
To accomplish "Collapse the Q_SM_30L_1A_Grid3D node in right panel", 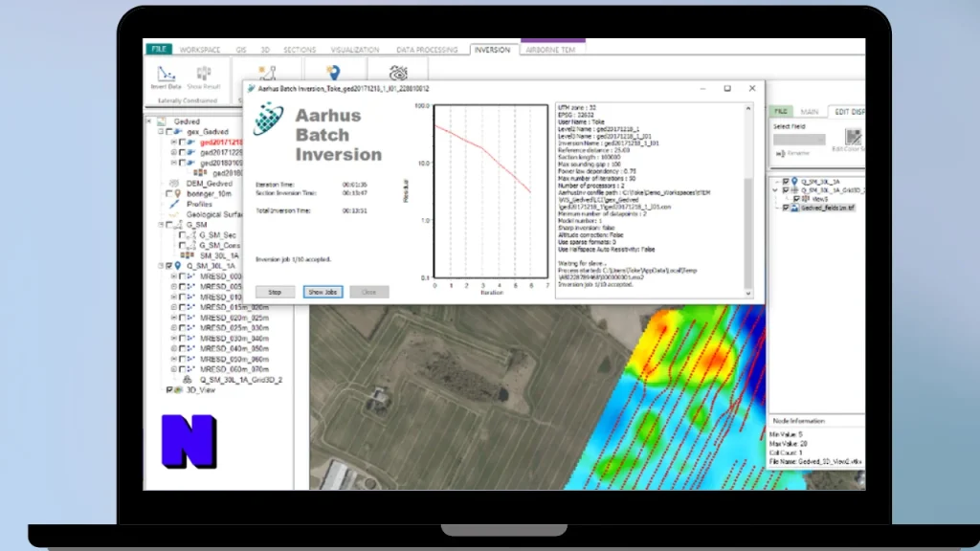I will click(x=776, y=190).
